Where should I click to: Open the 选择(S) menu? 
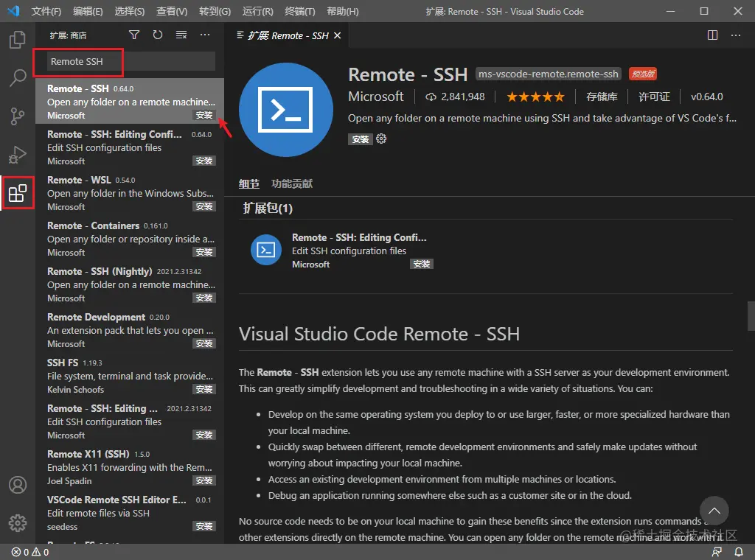pos(130,11)
